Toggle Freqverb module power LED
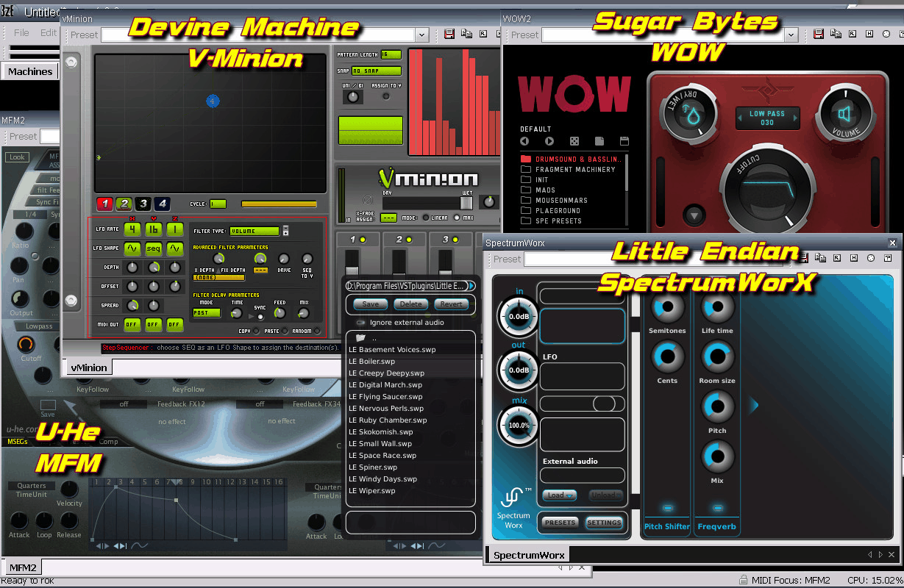The height and width of the screenshot is (588, 904). [718, 508]
